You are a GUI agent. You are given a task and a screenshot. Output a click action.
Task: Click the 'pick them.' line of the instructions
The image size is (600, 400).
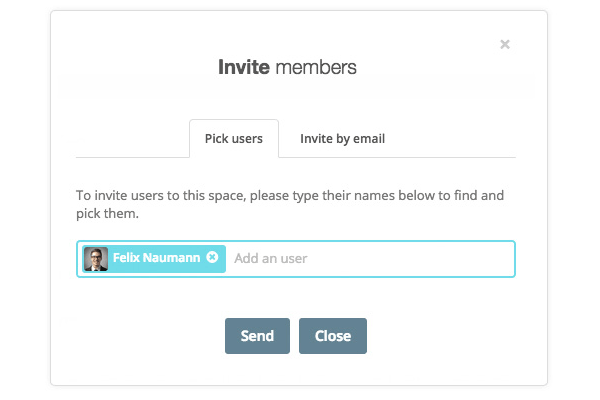pos(107,214)
